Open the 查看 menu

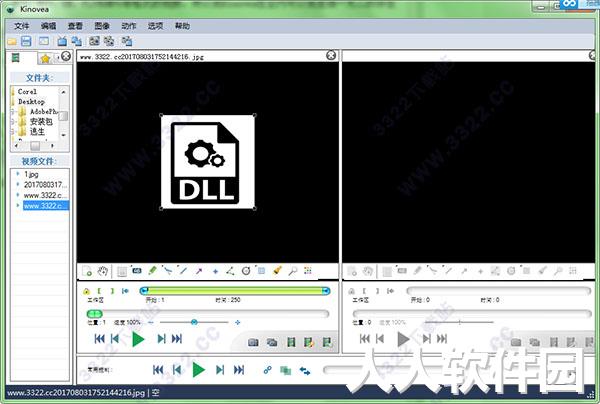coord(75,26)
